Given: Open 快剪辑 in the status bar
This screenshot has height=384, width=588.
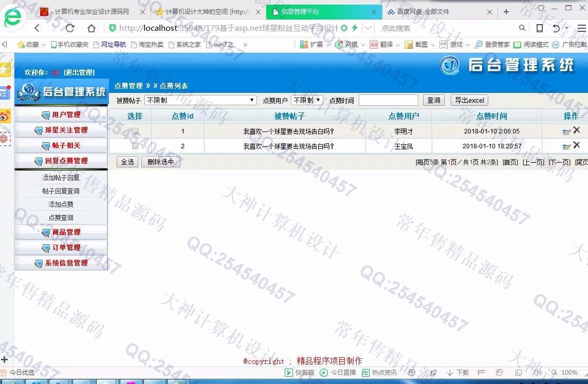Looking at the screenshot, I should click(300, 372).
